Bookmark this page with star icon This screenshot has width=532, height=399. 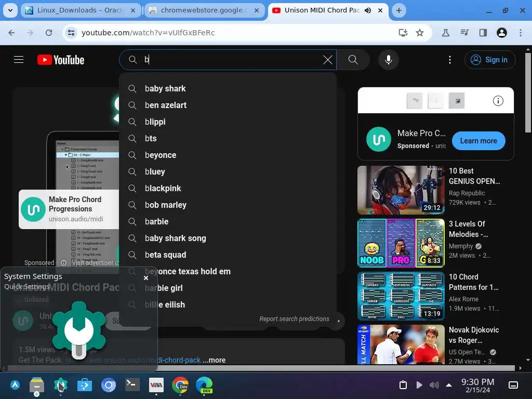pos(420,33)
